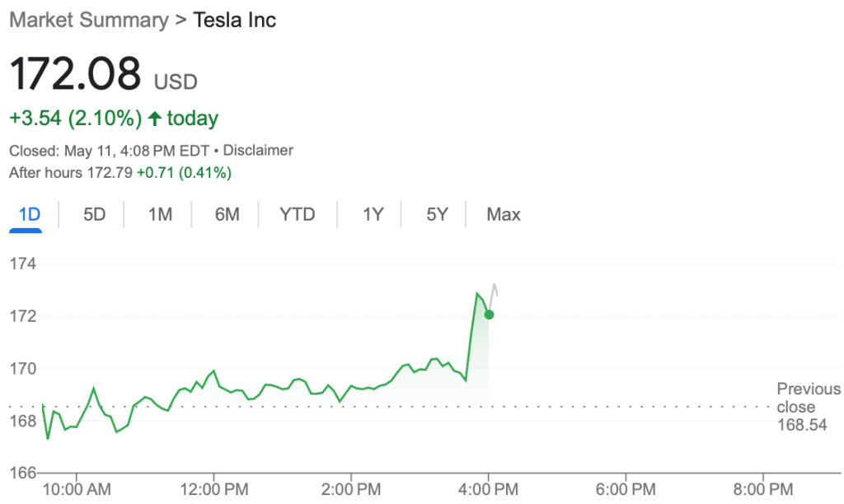
Task: Show the 6M price chart tab
Action: (227, 215)
